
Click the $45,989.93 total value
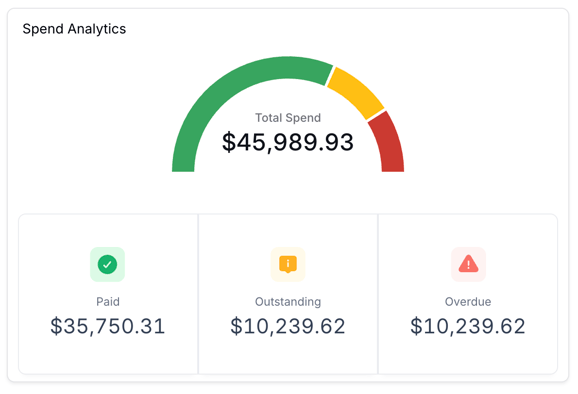[288, 142]
